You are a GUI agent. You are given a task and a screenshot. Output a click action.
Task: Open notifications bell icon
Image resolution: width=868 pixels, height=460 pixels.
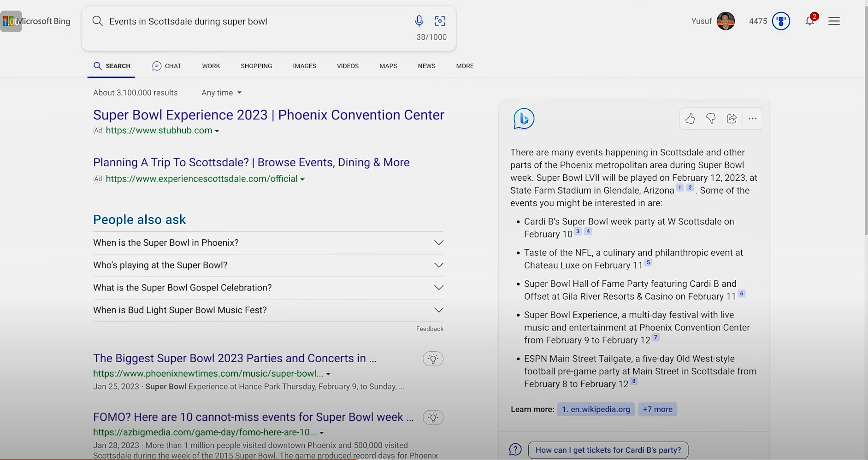(810, 20)
